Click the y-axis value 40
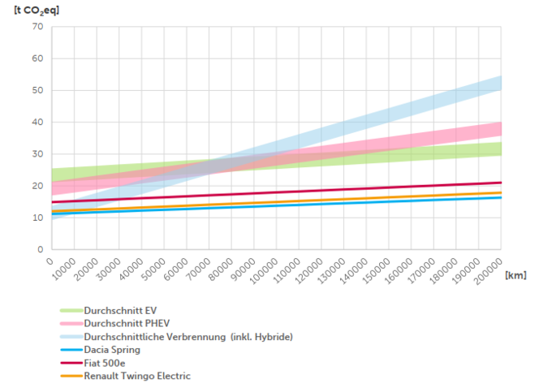Screen dimensions: 552x392 click(x=37, y=122)
